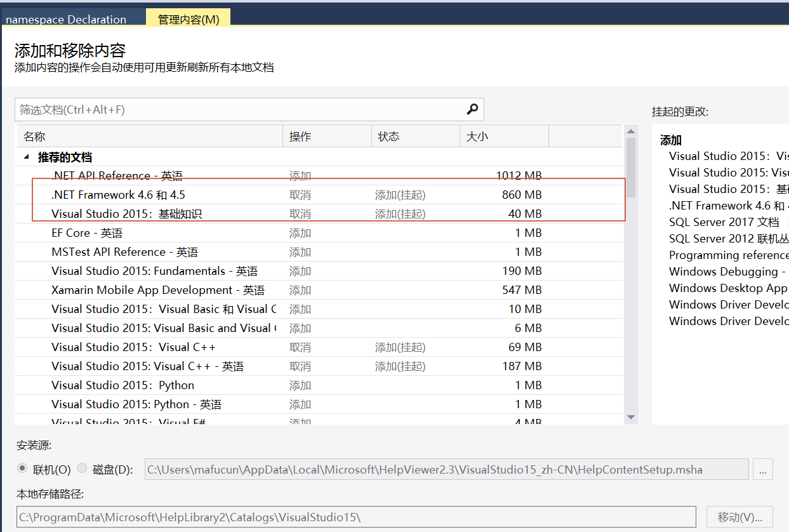Image resolution: width=789 pixels, height=532 pixels.
Task: Click the 移动(V)... button
Action: coord(739,516)
